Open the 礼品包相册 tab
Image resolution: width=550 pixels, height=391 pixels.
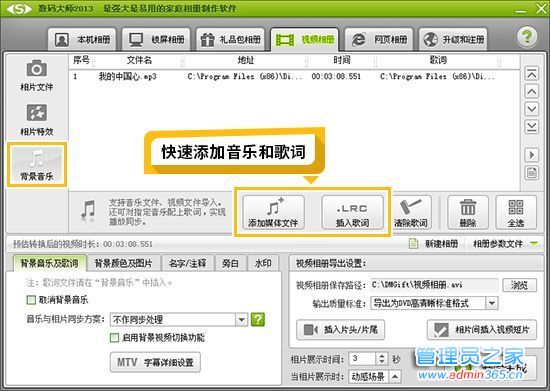point(230,39)
